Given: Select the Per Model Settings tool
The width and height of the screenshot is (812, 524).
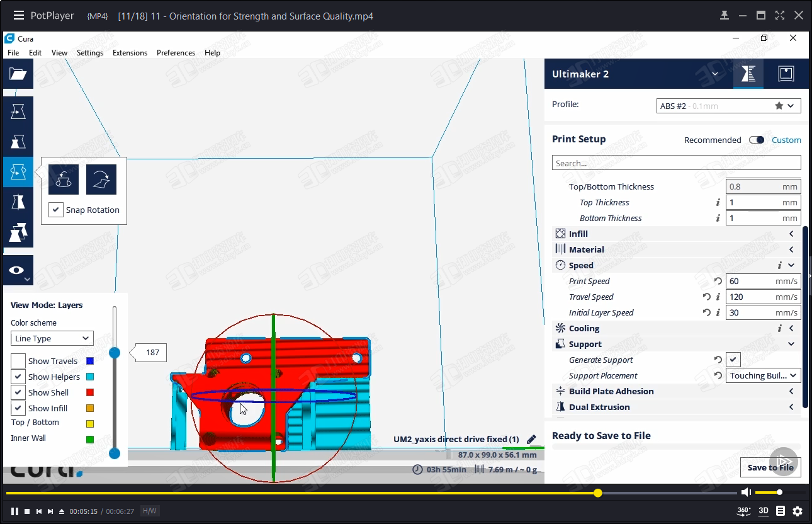Looking at the screenshot, I should 18,232.
